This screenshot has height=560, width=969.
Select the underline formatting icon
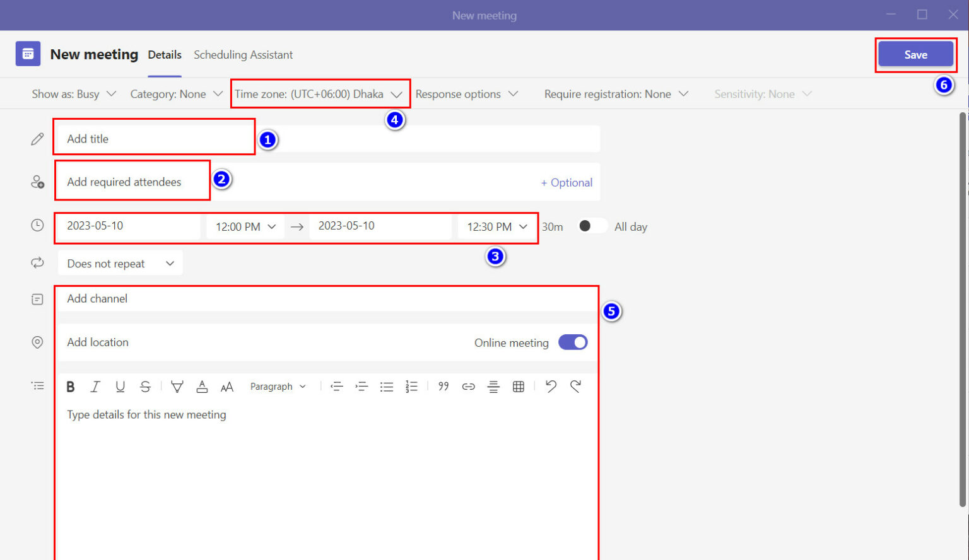tap(120, 386)
